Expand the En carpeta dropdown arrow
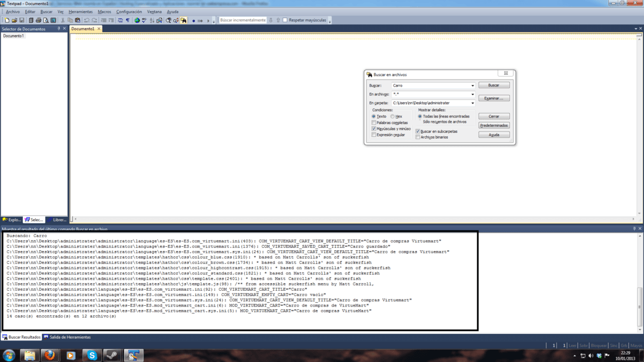The image size is (644, 362). 472,103
